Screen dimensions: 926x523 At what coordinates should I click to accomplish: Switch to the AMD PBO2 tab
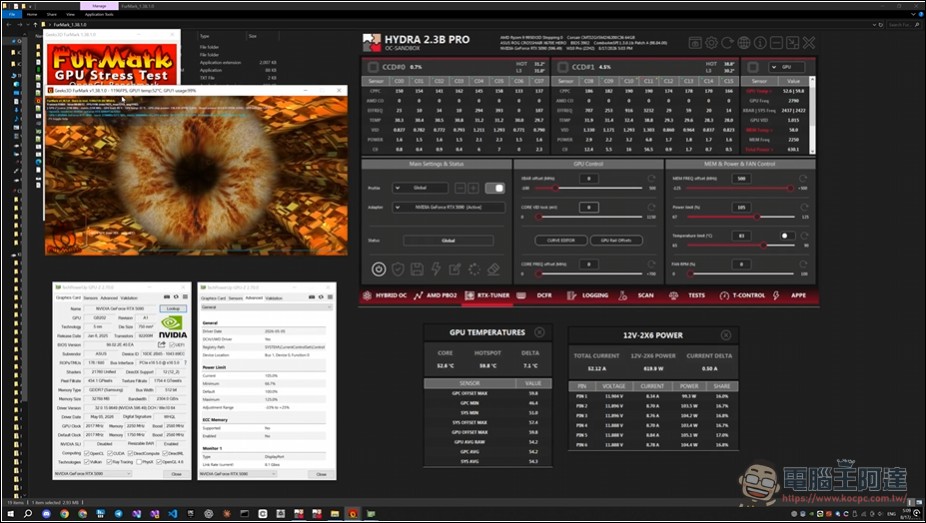click(436, 295)
